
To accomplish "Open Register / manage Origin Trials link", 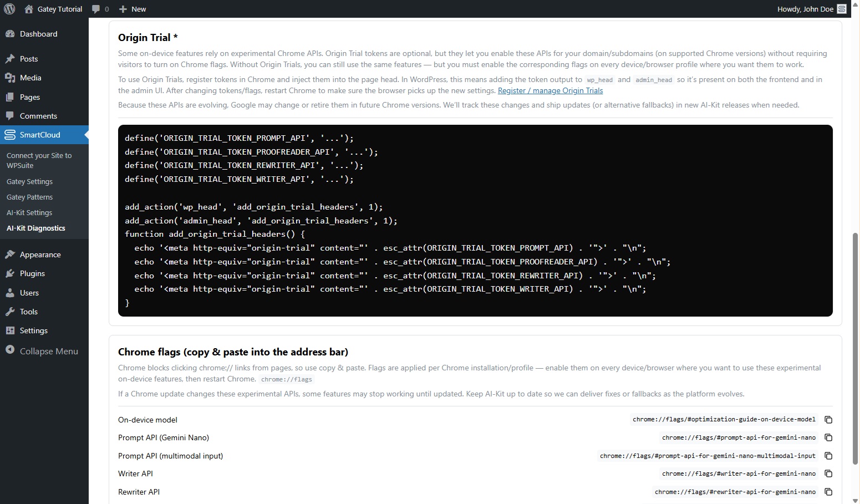I will [550, 90].
